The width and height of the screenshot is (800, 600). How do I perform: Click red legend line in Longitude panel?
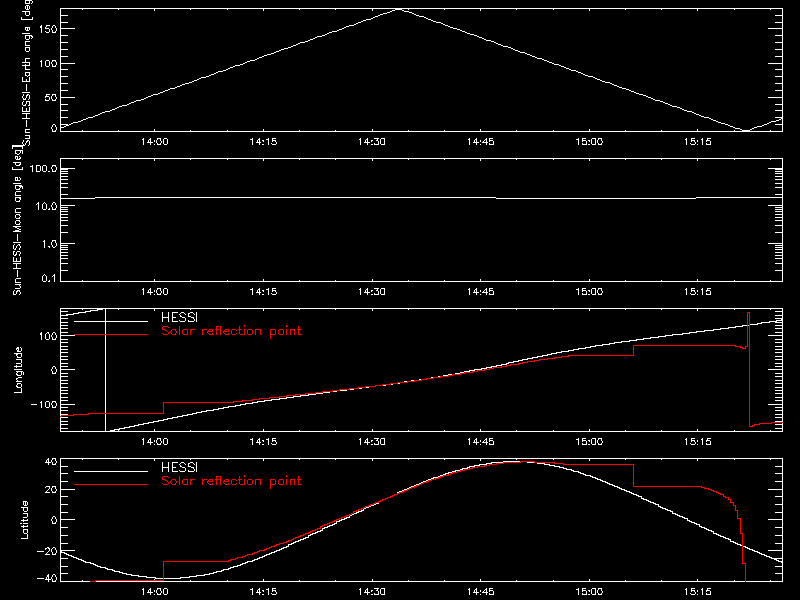[111, 335]
